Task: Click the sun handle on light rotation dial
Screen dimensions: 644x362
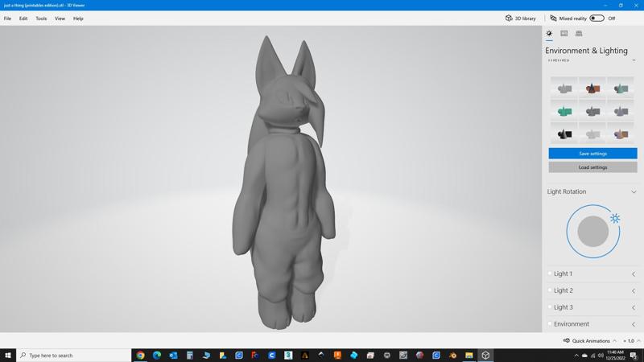Action: 615,218
